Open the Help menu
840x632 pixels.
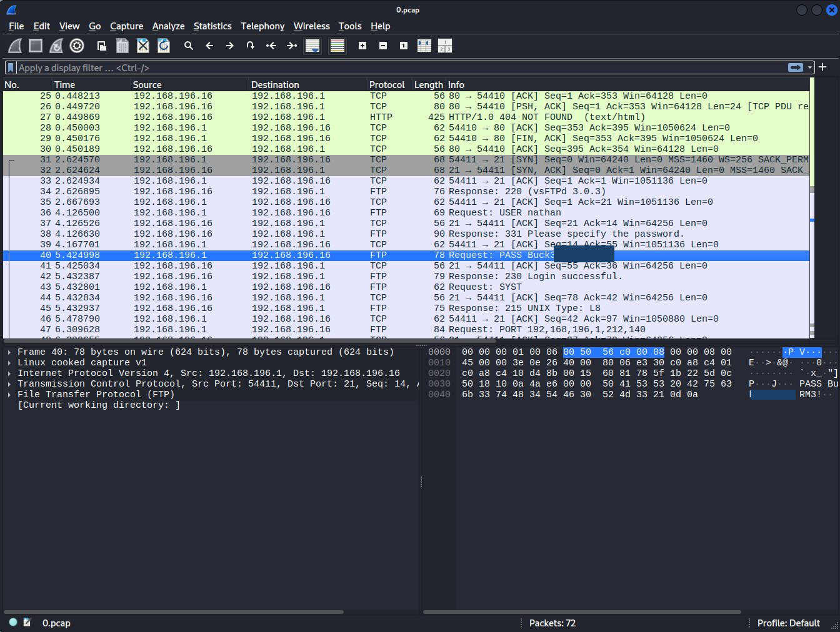tap(381, 26)
